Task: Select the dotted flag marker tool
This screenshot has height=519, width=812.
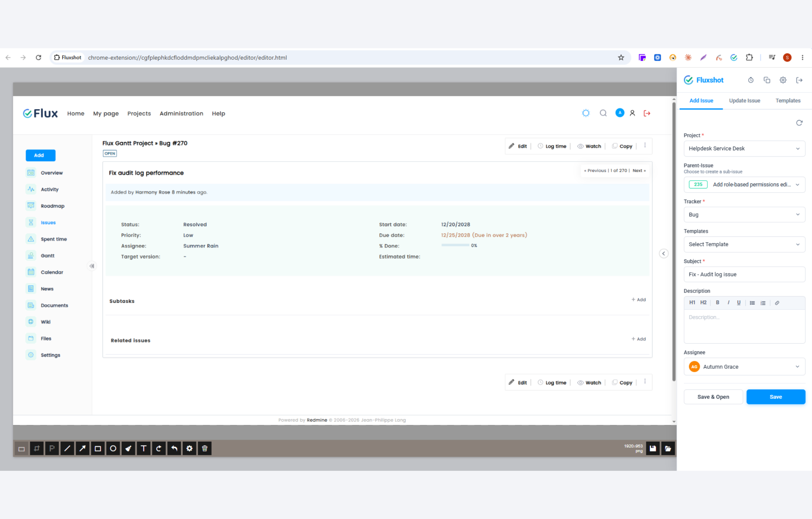Action: coord(52,449)
